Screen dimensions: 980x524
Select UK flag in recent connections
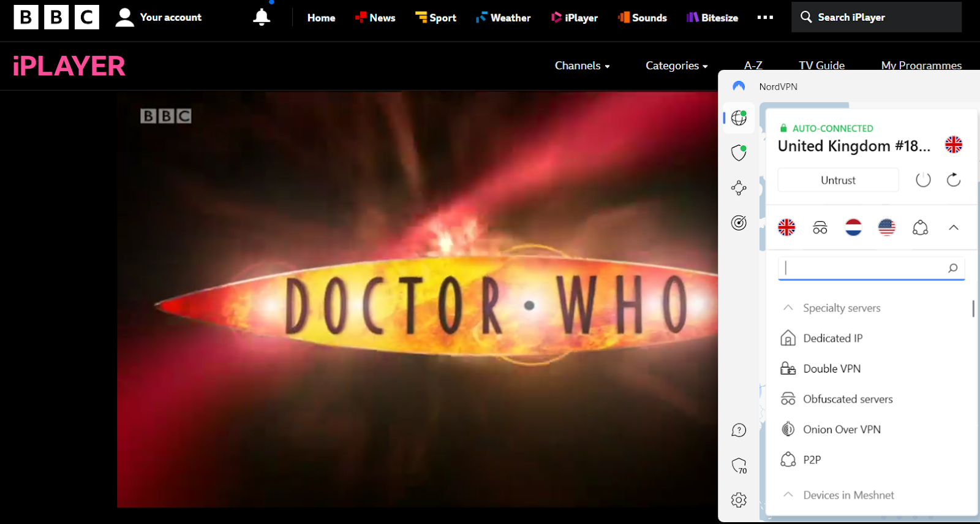point(786,227)
